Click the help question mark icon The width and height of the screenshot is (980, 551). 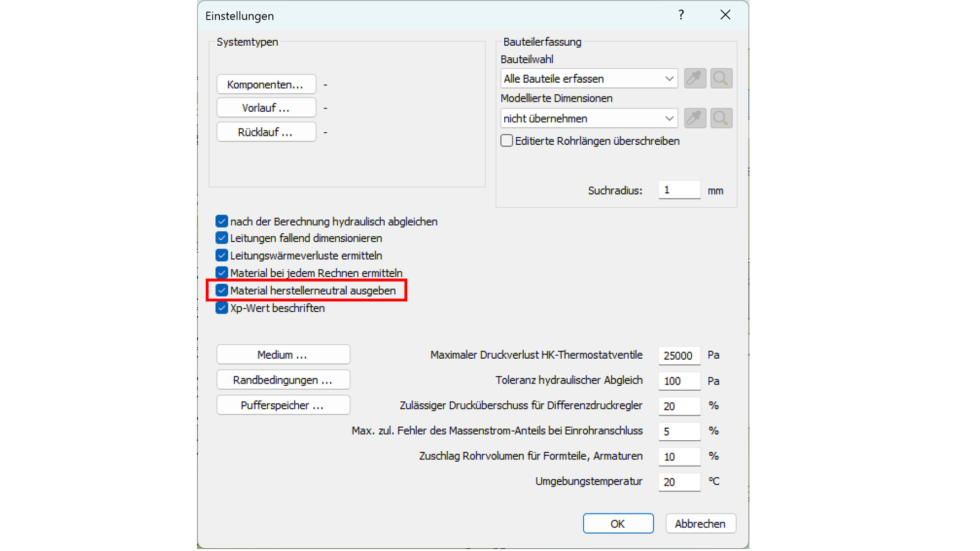click(x=681, y=15)
